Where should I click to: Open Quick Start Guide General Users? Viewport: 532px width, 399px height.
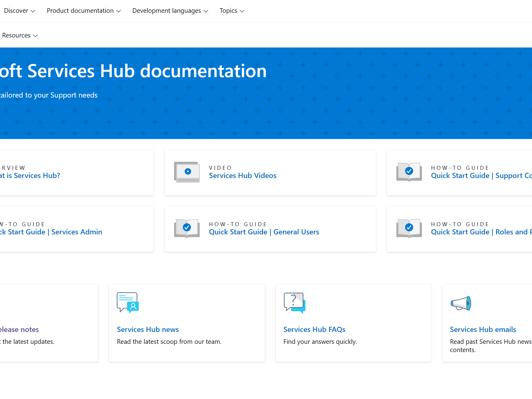point(264,232)
